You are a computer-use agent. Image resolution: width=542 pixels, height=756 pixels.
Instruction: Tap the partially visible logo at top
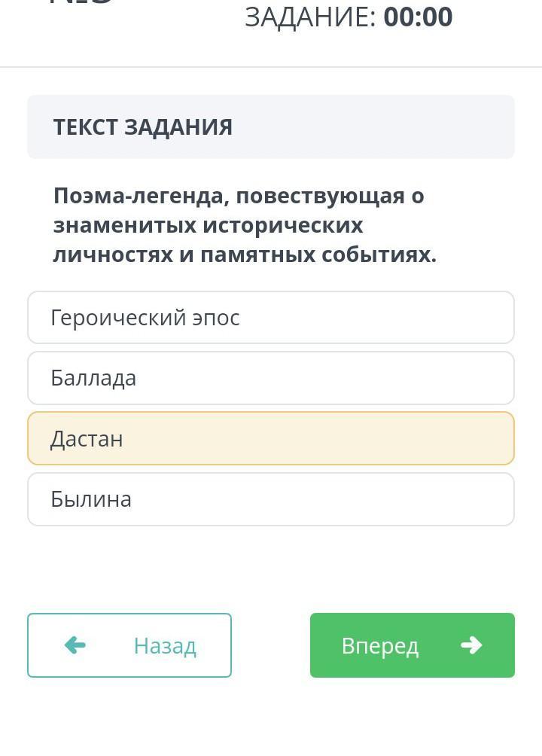[x=81, y=3]
